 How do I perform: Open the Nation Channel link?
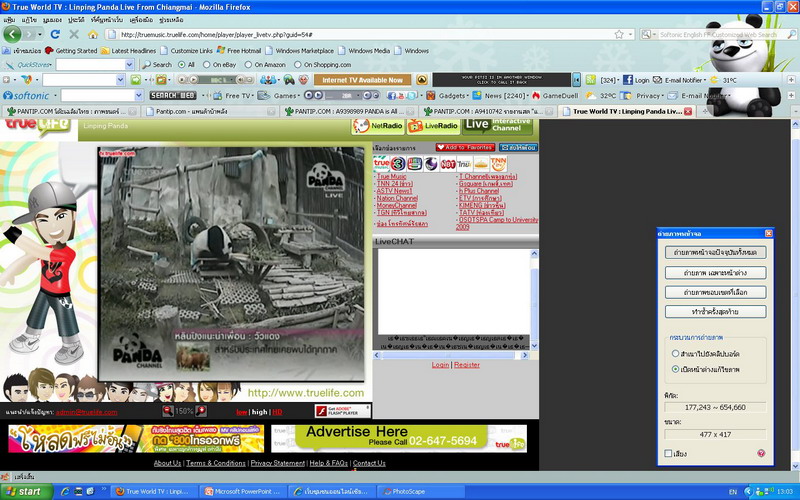[x=397, y=198]
